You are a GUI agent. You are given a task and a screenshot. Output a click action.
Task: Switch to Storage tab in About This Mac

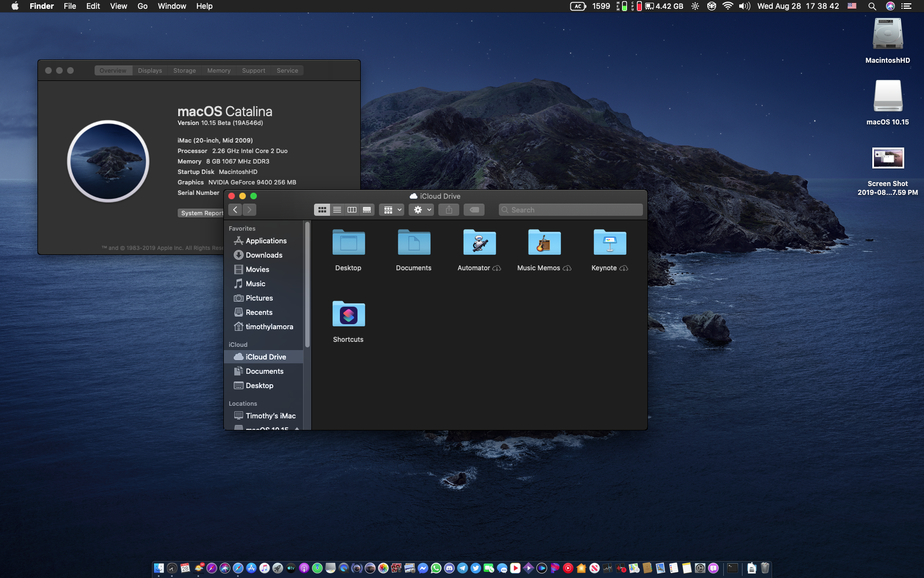(184, 70)
